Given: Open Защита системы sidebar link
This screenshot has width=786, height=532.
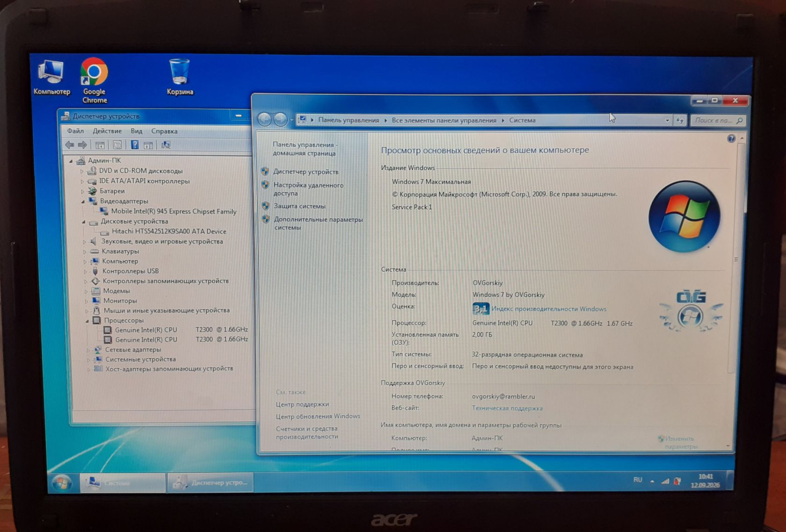Looking at the screenshot, I should tap(299, 206).
